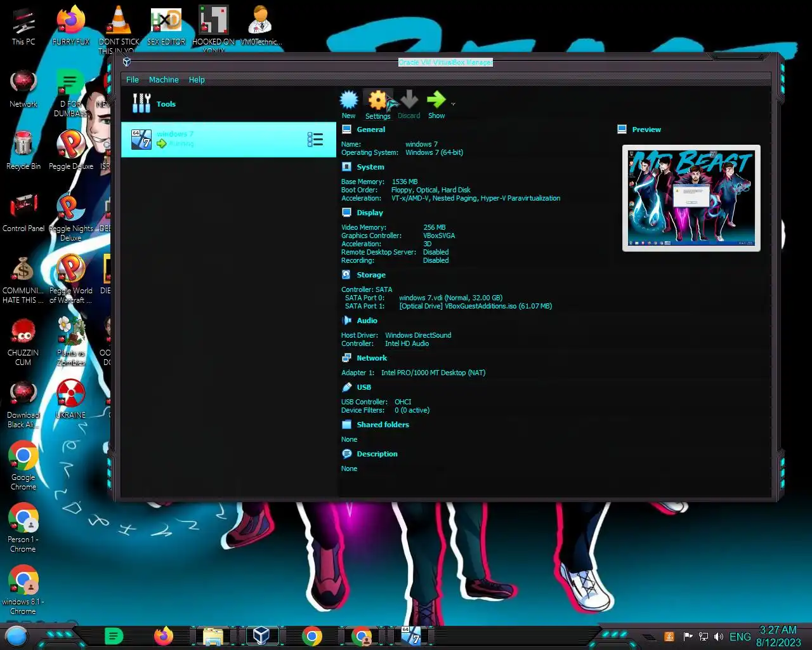Click the volume speaker tray icon
Viewport: 812px width, 650px height.
pyautogui.click(x=719, y=637)
